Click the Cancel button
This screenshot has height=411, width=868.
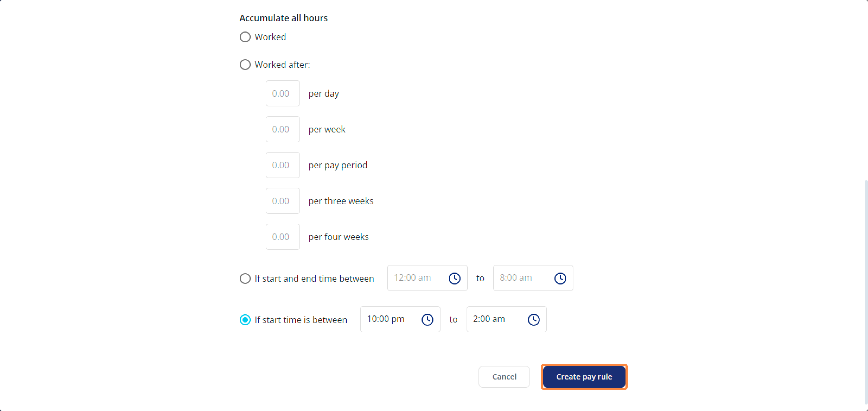coord(504,377)
